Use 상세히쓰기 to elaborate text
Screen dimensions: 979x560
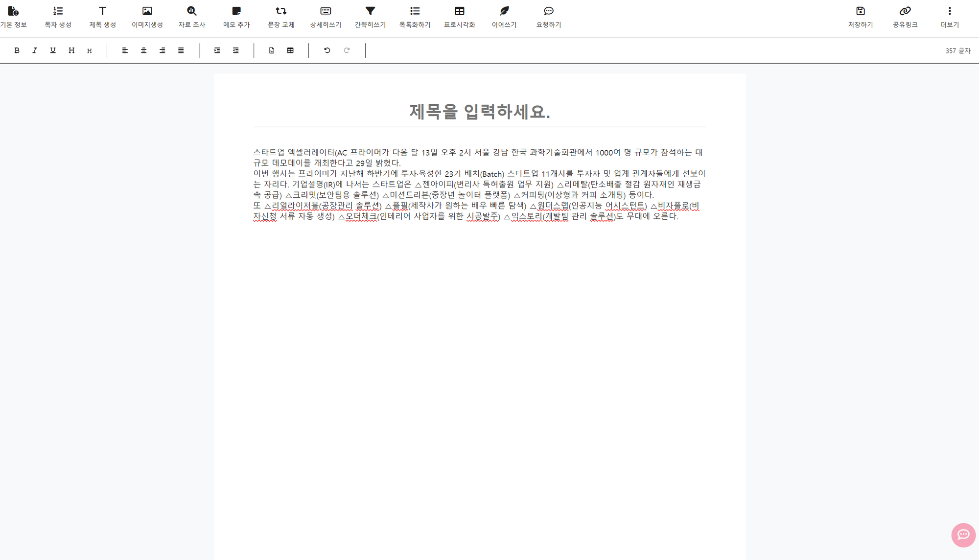tap(326, 17)
